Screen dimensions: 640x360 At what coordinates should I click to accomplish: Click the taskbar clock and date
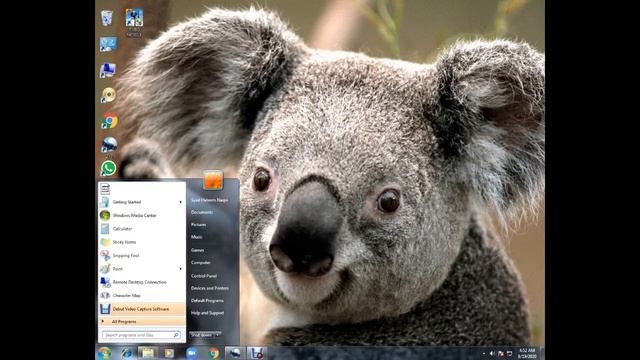[x=527, y=353]
